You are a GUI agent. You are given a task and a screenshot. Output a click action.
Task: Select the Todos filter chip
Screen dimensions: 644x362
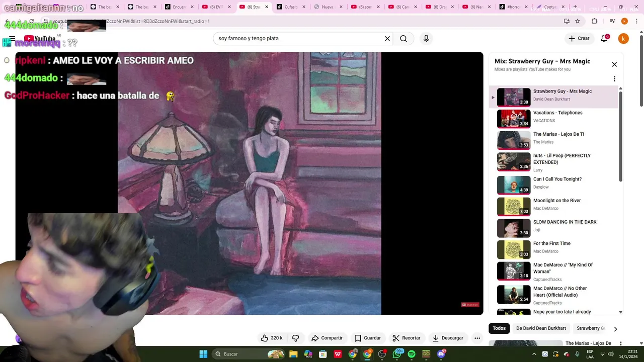[x=499, y=328]
